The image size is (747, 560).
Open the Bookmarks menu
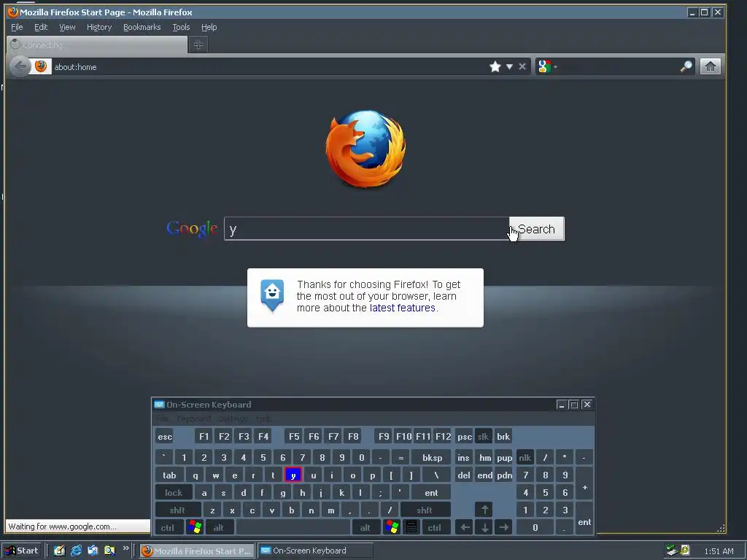point(142,27)
